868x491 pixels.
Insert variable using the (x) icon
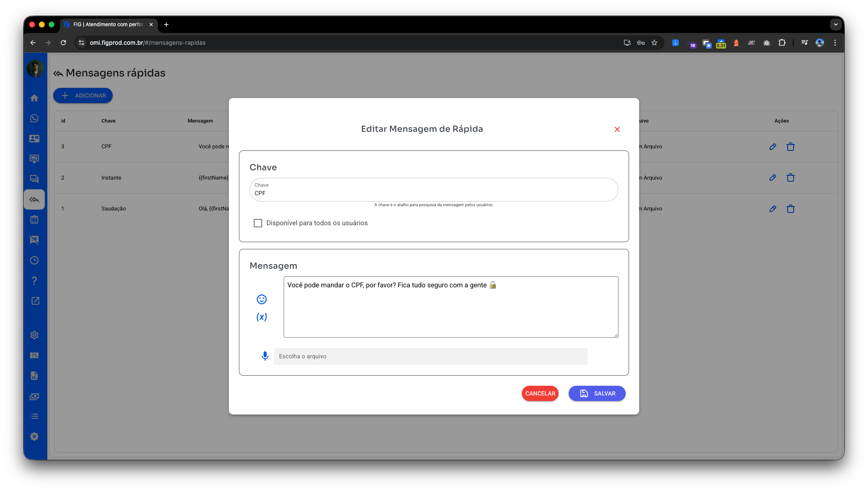point(262,317)
